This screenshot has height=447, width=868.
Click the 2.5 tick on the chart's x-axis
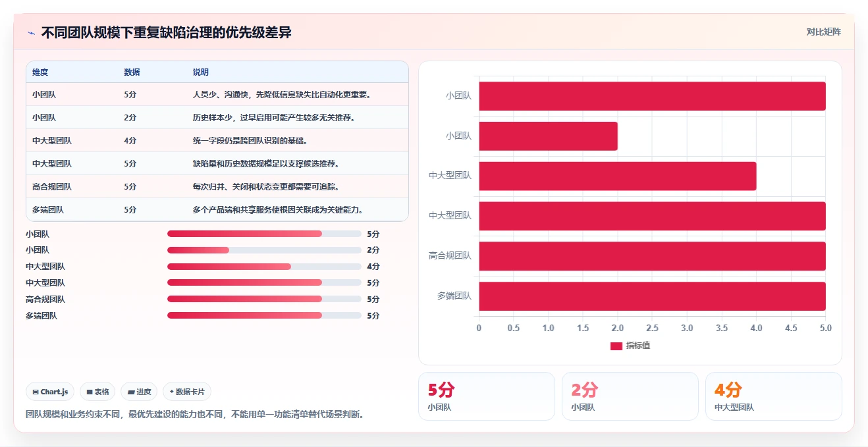pyautogui.click(x=652, y=328)
